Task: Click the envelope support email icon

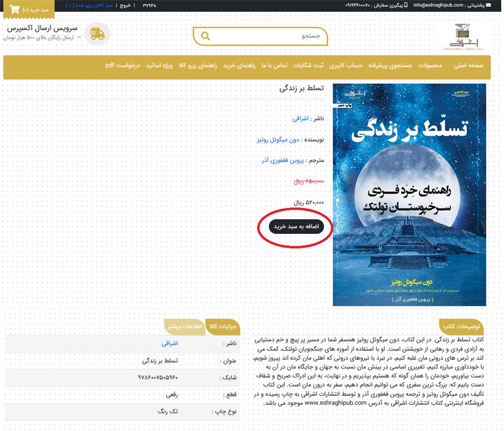Action: click(487, 5)
